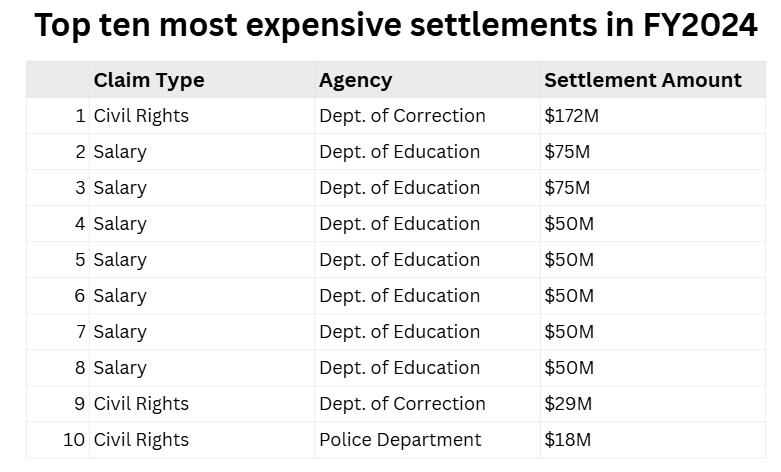Select the Civil Rights cell in row 10

(141, 440)
